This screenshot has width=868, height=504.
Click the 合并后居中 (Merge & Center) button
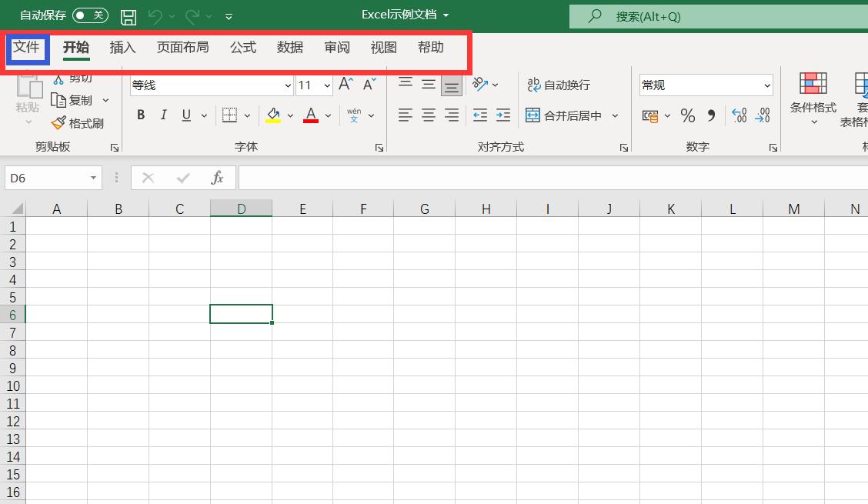(x=562, y=115)
